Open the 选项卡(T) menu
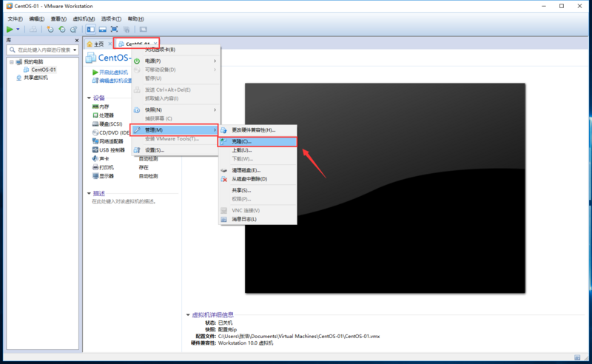The height and width of the screenshot is (364, 592). (111, 18)
